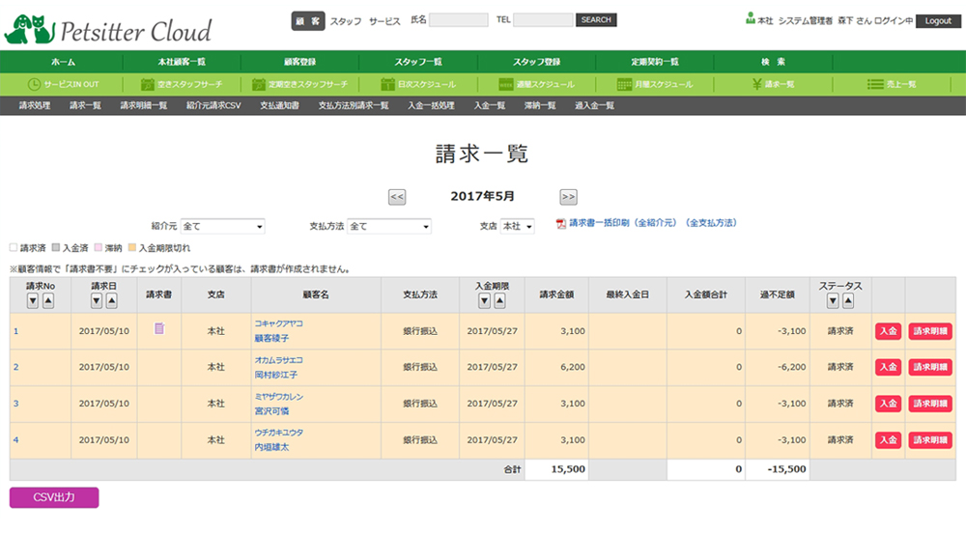Open the yen 請求一覧 green item

773,84
